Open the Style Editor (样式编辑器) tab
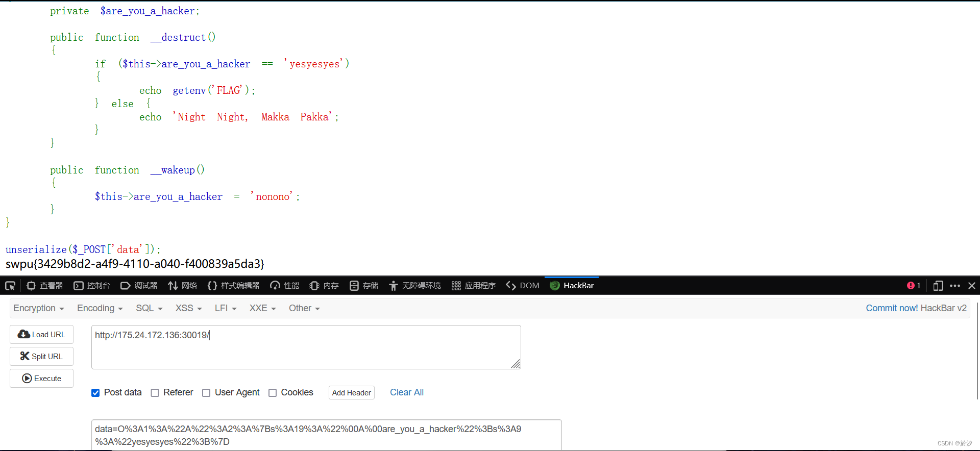Screen dimensions: 980x451 [233, 286]
